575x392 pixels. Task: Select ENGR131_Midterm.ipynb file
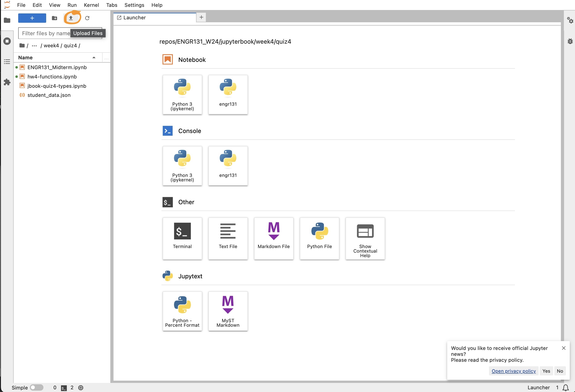point(62,67)
